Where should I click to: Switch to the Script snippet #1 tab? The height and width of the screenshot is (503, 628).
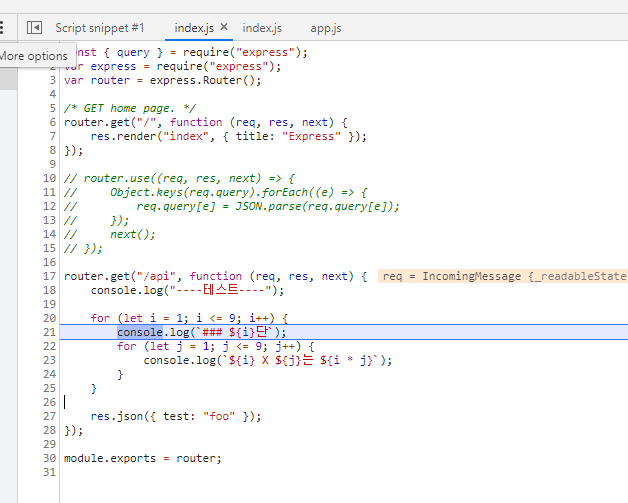pos(99,28)
